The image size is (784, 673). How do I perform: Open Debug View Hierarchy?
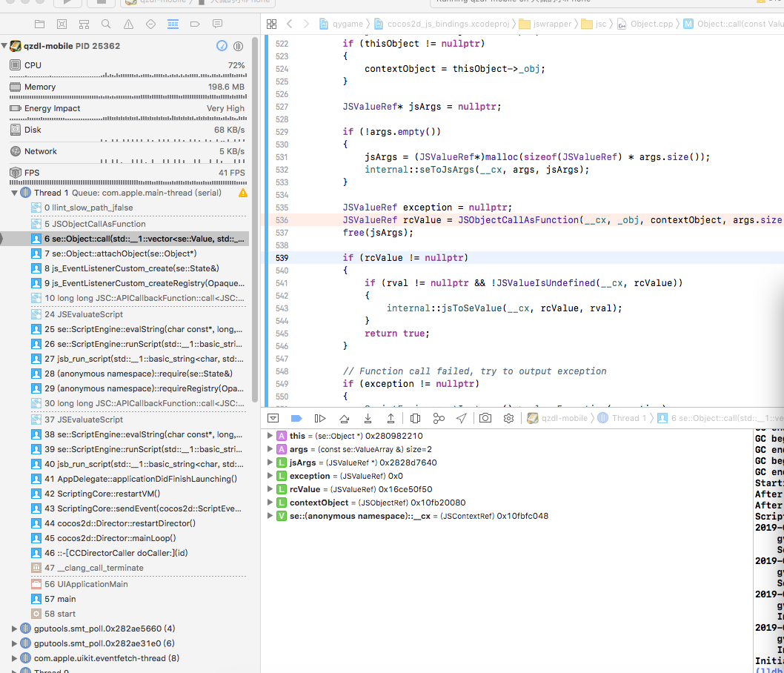click(x=415, y=418)
